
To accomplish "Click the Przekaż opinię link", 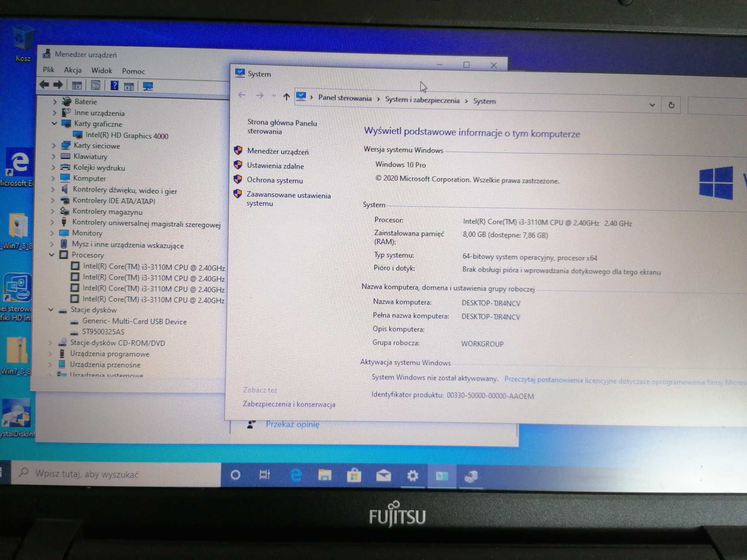I will [292, 424].
